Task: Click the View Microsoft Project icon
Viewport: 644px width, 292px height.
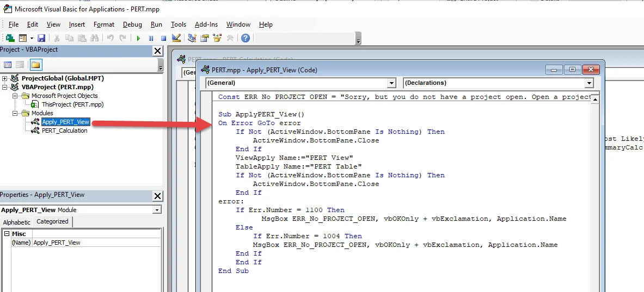Action: 10,38
